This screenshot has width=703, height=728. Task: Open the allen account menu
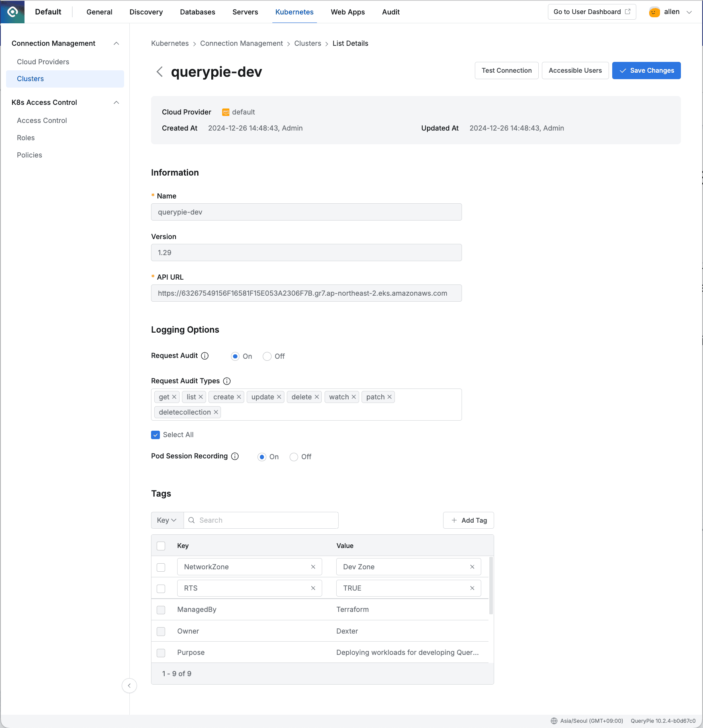coord(671,12)
